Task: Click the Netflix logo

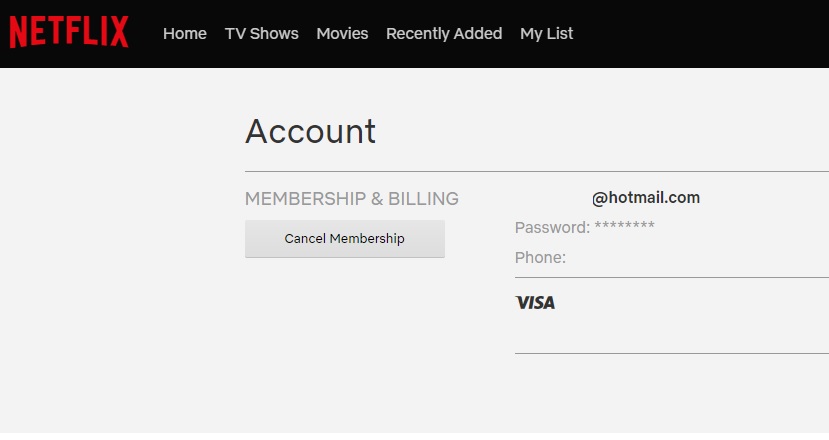Action: click(69, 33)
